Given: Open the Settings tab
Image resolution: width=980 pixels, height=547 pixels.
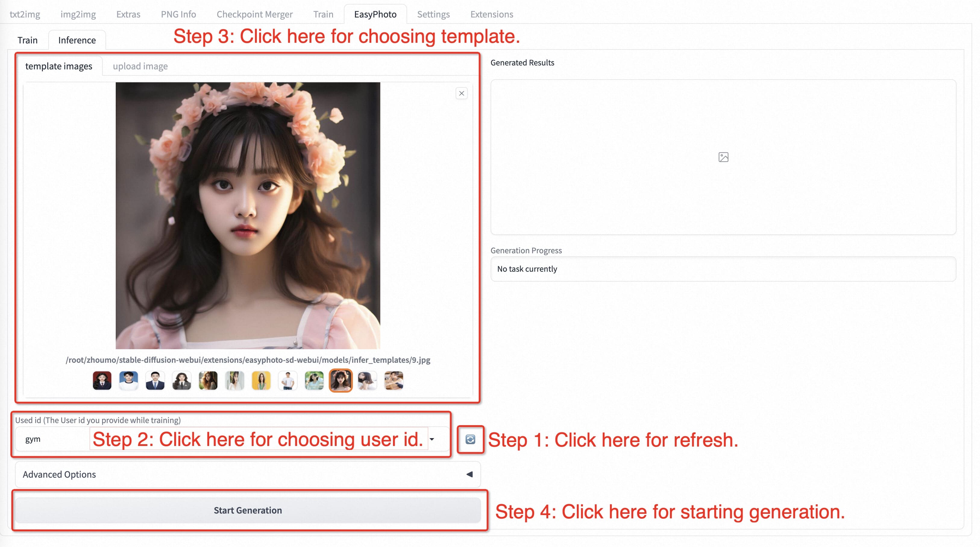Looking at the screenshot, I should [433, 14].
